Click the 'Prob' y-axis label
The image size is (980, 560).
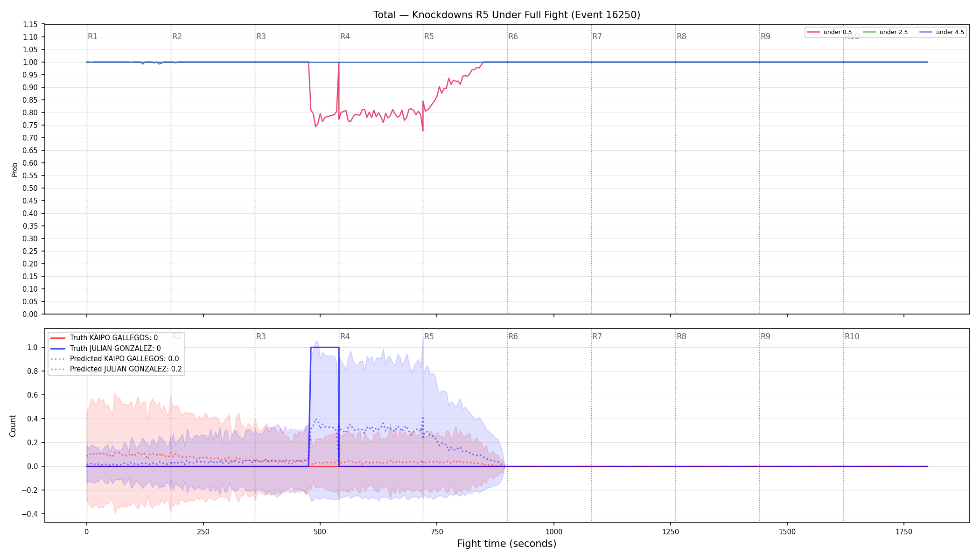[14, 169]
